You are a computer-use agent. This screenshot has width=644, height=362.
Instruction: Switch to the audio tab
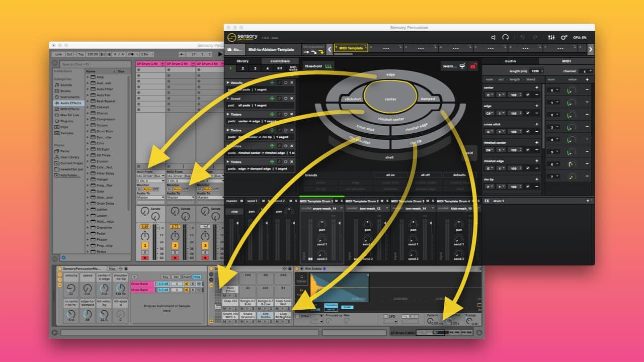click(x=510, y=61)
